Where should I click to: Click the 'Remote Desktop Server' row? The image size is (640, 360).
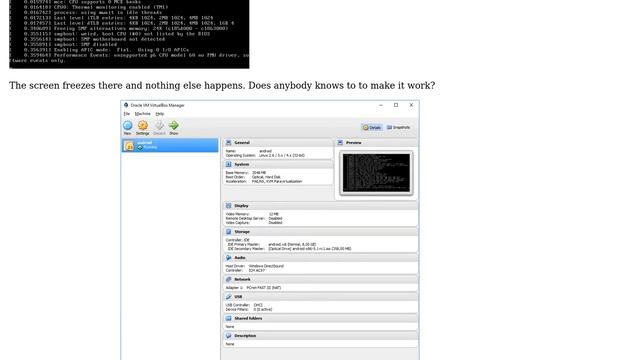coord(254,218)
